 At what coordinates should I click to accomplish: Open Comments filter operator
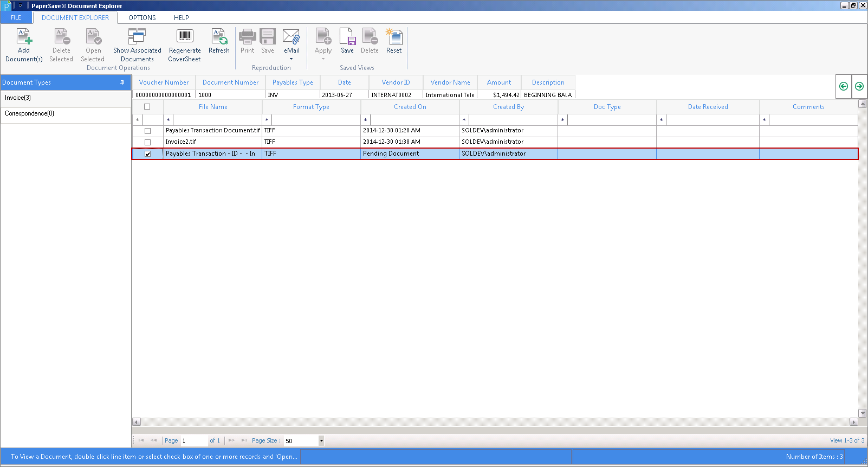(765, 120)
